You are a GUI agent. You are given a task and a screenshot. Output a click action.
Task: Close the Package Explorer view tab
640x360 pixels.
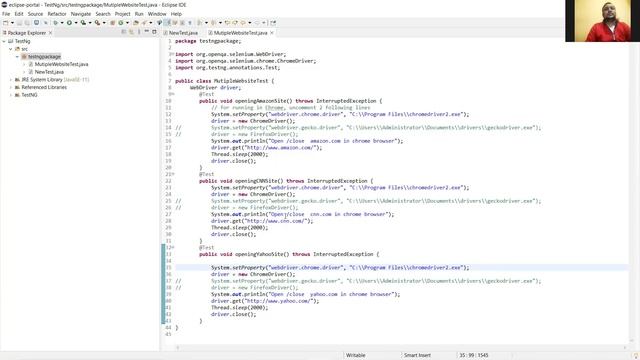(x=50, y=33)
